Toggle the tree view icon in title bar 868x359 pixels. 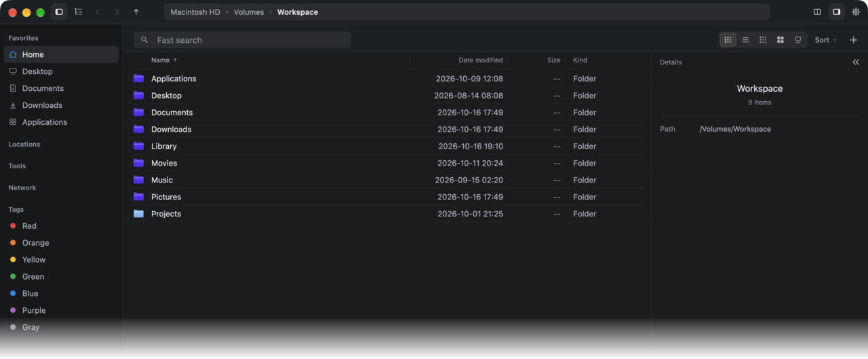click(x=79, y=12)
